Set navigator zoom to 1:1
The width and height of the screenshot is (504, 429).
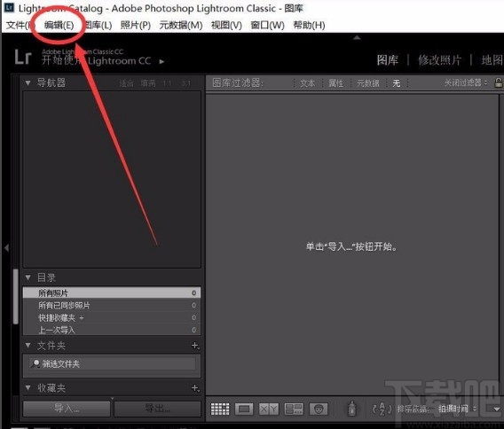(x=167, y=83)
